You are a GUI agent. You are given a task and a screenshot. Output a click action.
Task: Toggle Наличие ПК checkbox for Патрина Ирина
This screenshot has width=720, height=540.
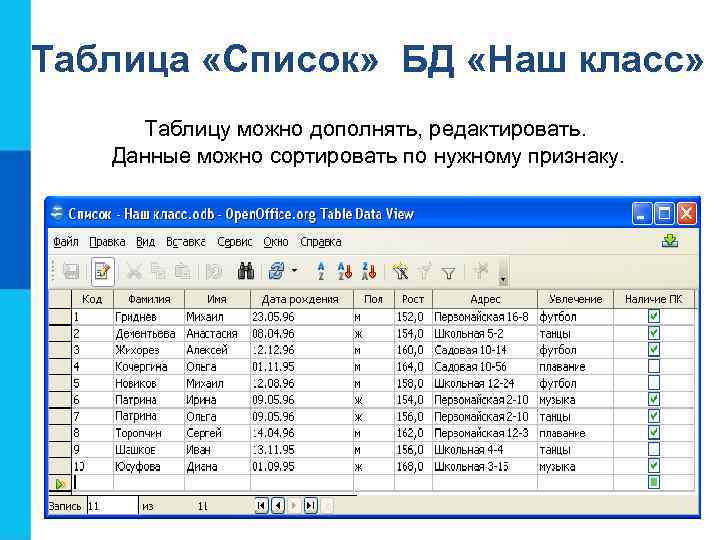point(654,399)
